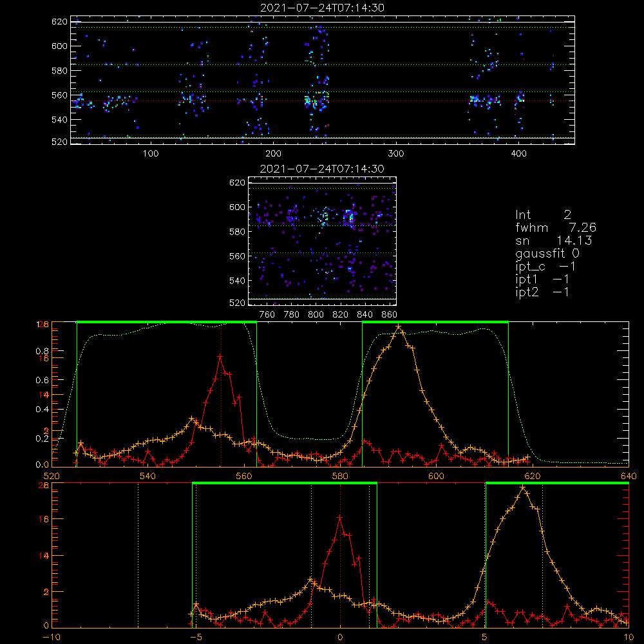Click x-axis label 300 of top image
Image resolution: width=644 pixels, height=644 pixels.
click(x=396, y=154)
